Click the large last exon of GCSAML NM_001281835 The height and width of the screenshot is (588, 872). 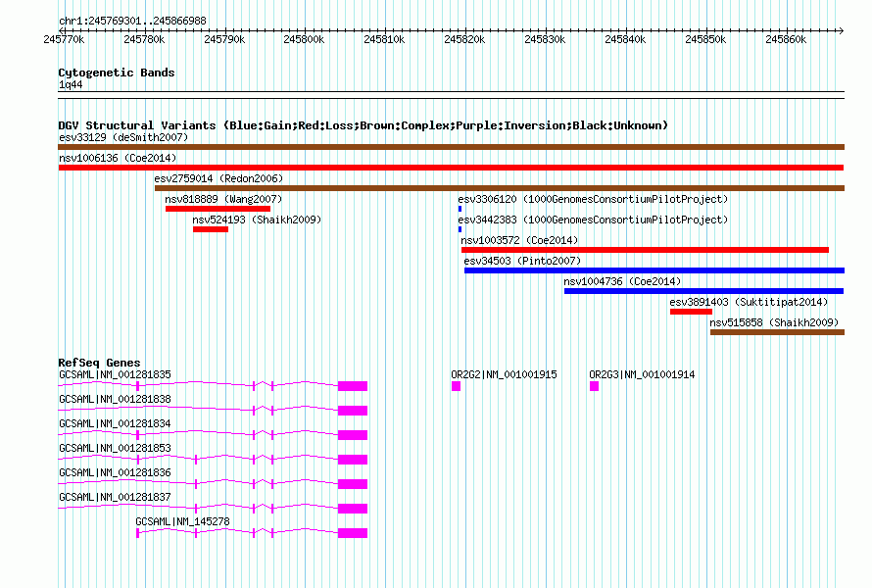tap(353, 386)
